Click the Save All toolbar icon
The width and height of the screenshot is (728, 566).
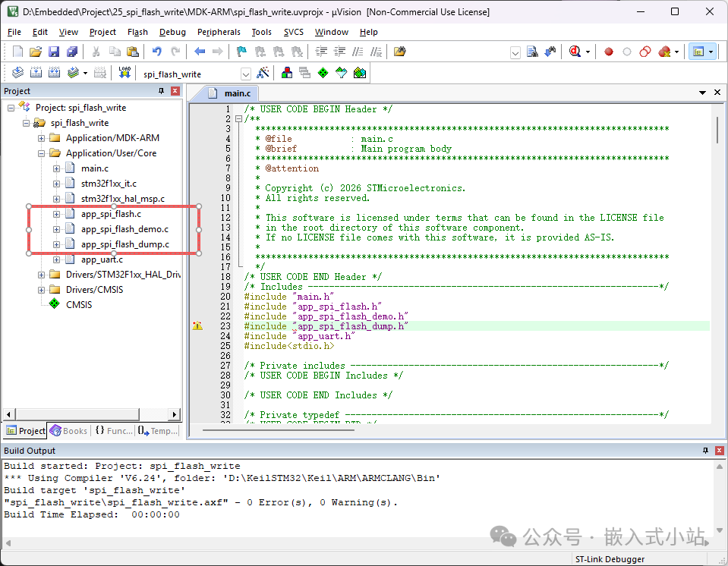tap(72, 52)
